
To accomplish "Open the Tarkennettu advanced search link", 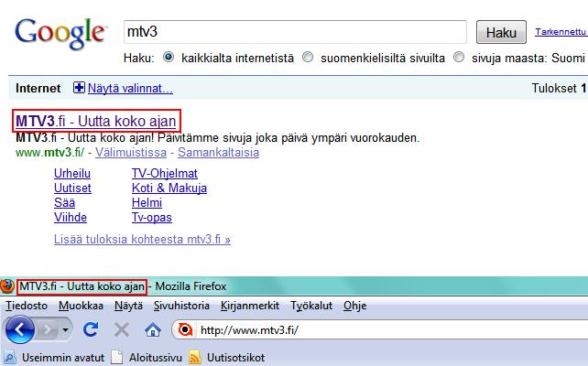I will click(561, 32).
